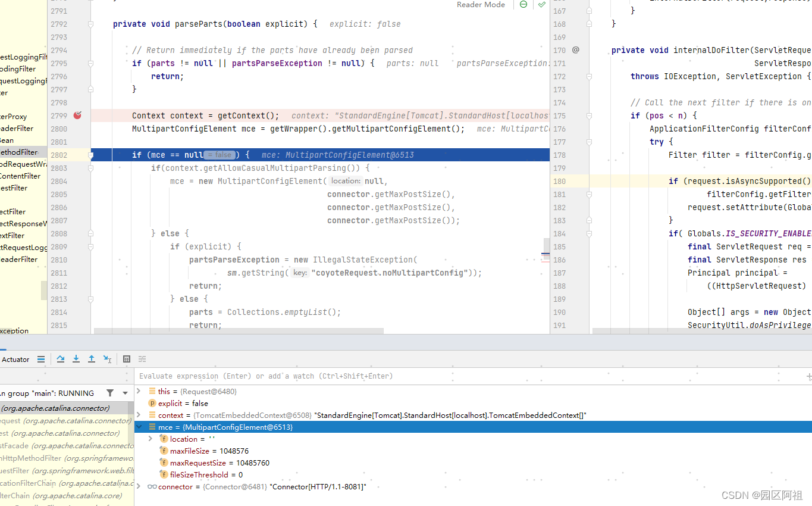
Task: Click the Step Over debugger icon
Action: (x=61, y=359)
